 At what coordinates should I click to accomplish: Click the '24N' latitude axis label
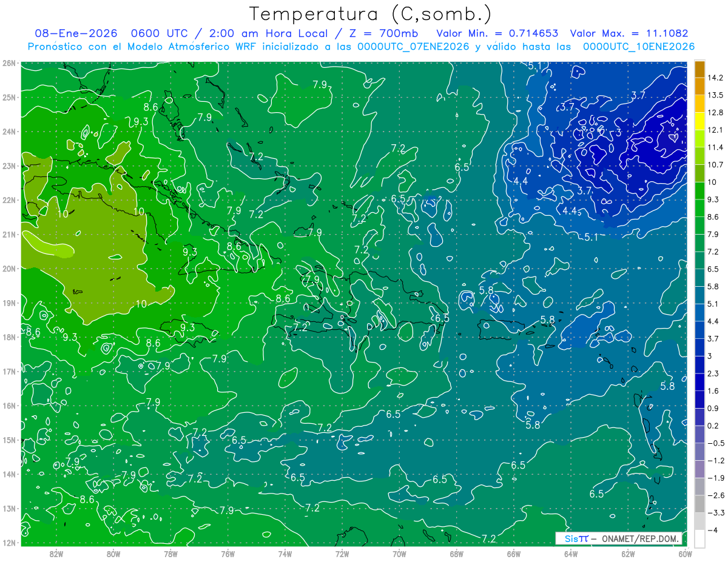(x=9, y=131)
